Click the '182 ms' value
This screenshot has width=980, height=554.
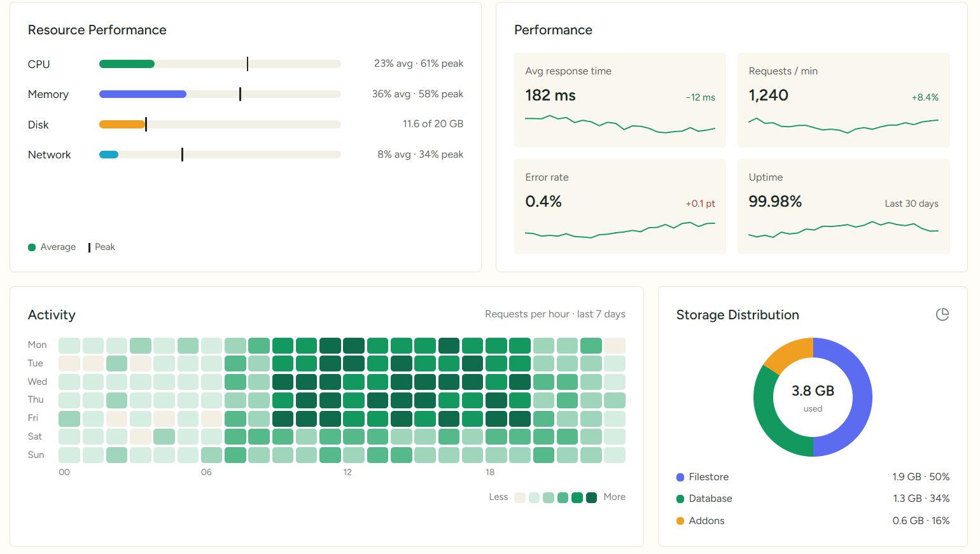click(x=550, y=95)
